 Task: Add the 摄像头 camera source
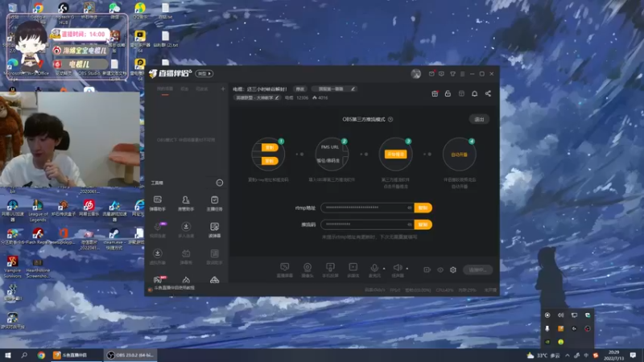(308, 269)
